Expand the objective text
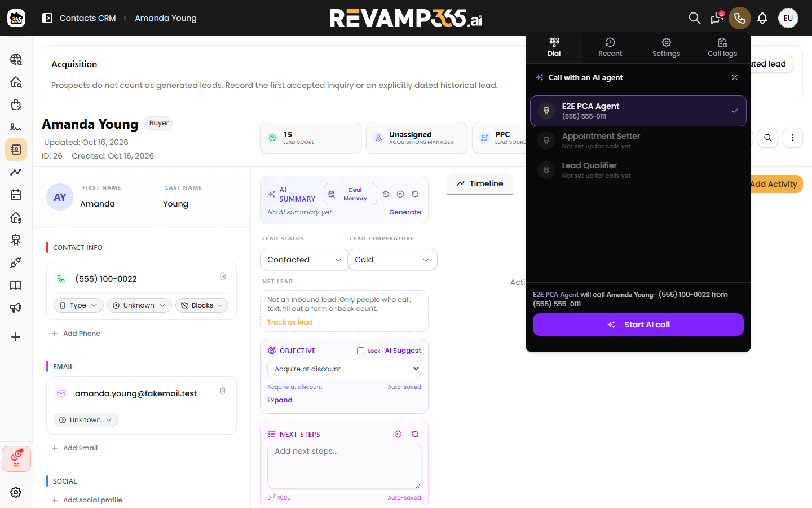The width and height of the screenshot is (812, 508). coord(280,400)
